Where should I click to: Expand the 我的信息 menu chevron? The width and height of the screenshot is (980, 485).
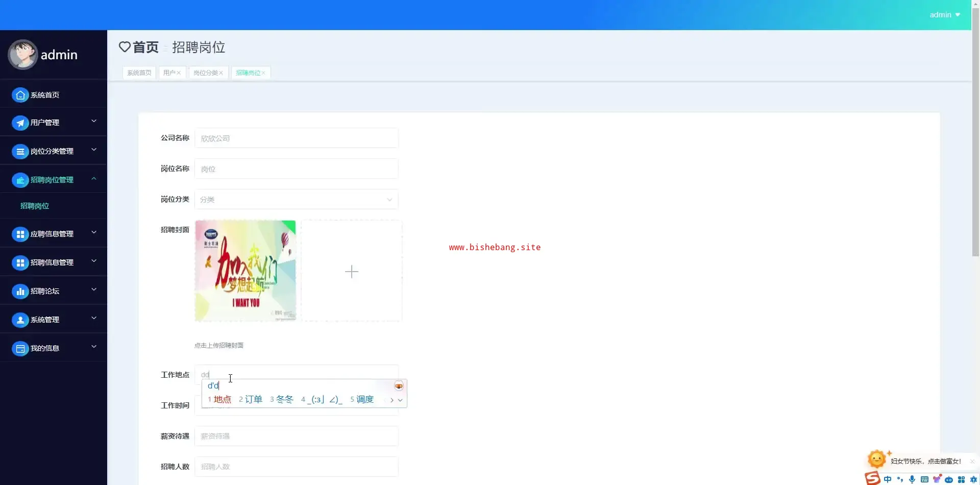94,347
